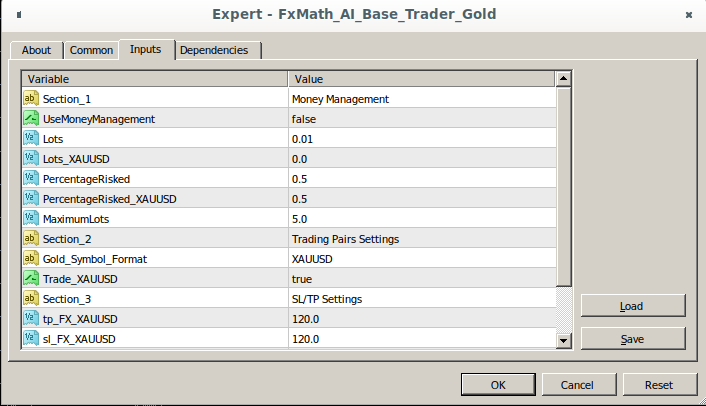Image resolution: width=706 pixels, height=406 pixels.
Task: Click the Value column header
Action: tap(421, 79)
